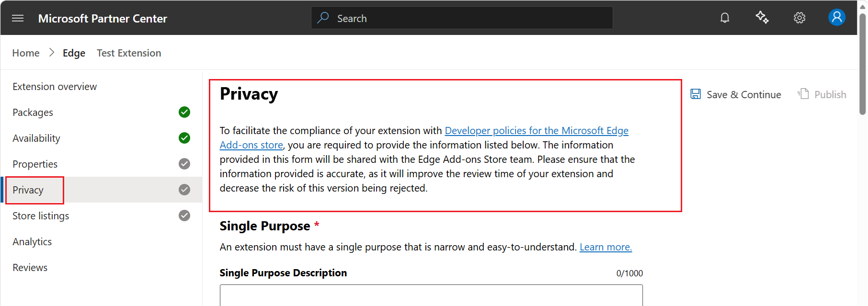Click the breadcrumb chevron after Home
Viewport: 868px width, 306px height.
[x=52, y=53]
